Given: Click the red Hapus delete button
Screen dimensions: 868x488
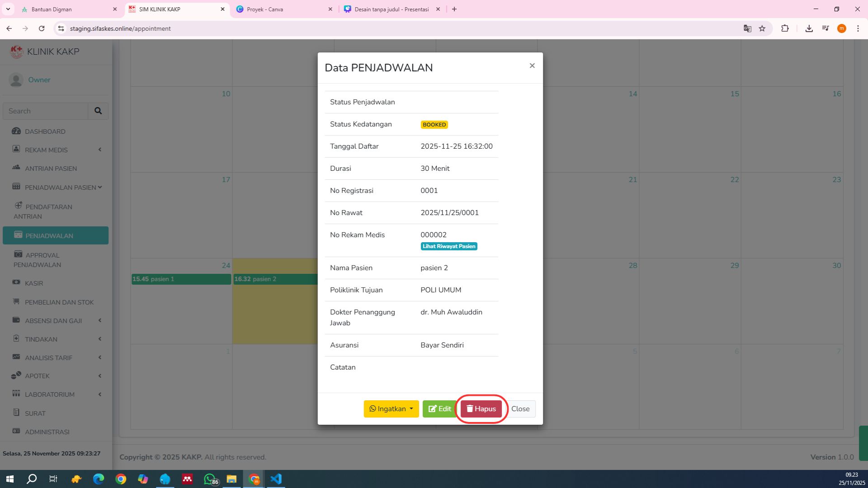Looking at the screenshot, I should click(x=481, y=409).
